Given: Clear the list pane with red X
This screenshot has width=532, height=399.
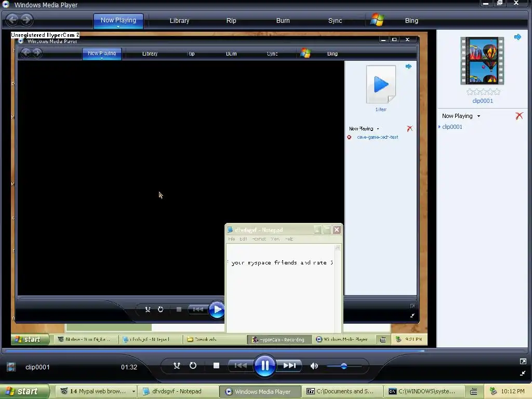Looking at the screenshot, I should pyautogui.click(x=519, y=116).
